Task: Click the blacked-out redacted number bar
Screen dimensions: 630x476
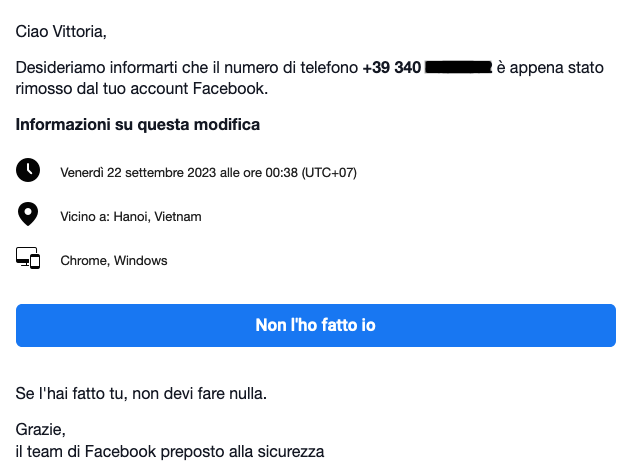Action: 458,67
